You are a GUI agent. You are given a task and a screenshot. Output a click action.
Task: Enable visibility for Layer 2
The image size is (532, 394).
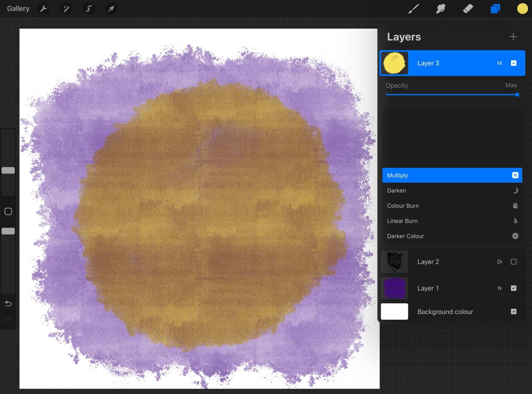(x=514, y=262)
